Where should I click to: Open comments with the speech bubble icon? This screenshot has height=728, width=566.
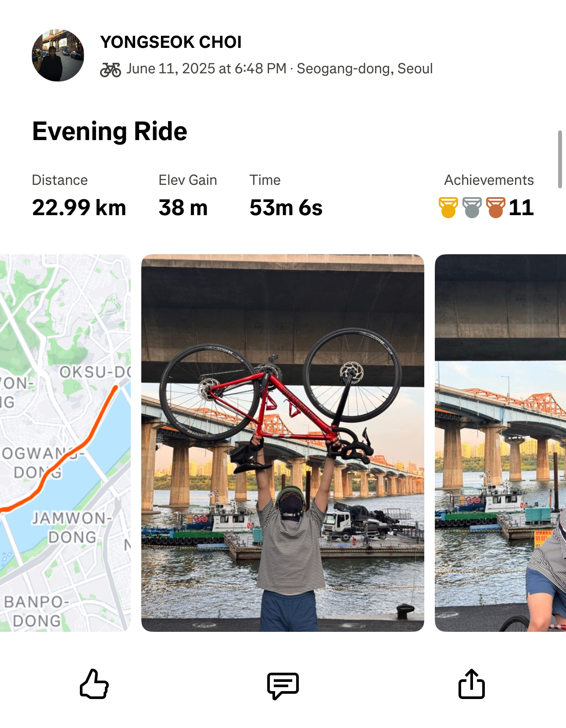click(x=283, y=685)
